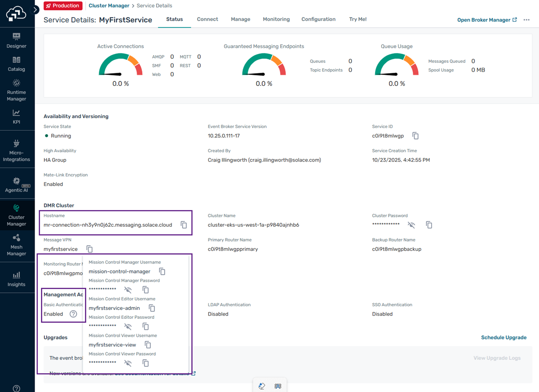
Task: Click Basic Authentication help question icon
Action: [73, 314]
